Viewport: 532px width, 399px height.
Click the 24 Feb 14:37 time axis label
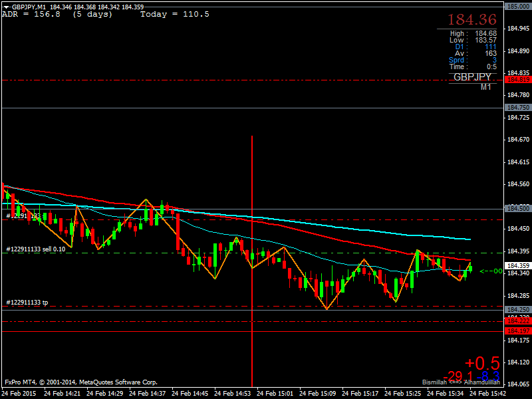point(147,394)
